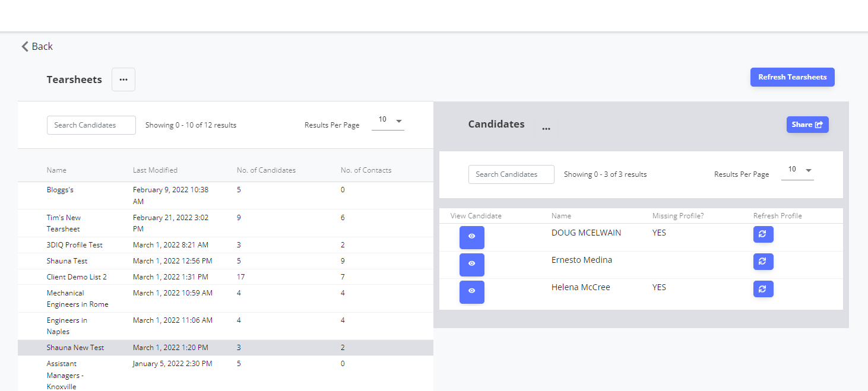Select the Client Demo List 2 tearsheet
The height and width of the screenshot is (391, 868).
coord(226,277)
